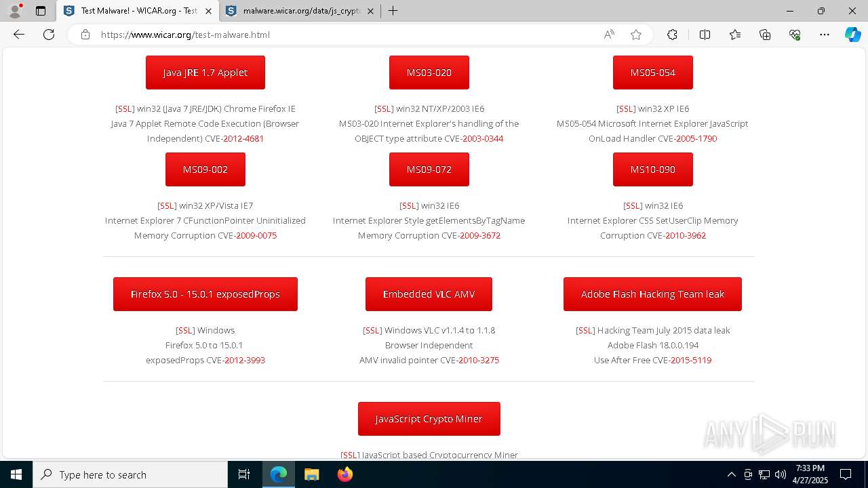
Task: Click SSL link before Windows VLC text
Action: point(372,330)
